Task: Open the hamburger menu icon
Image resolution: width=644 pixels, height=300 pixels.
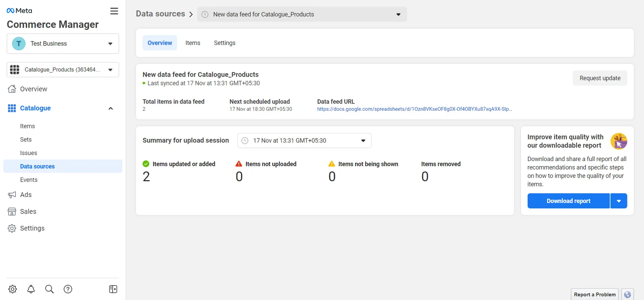Action: 114,11
